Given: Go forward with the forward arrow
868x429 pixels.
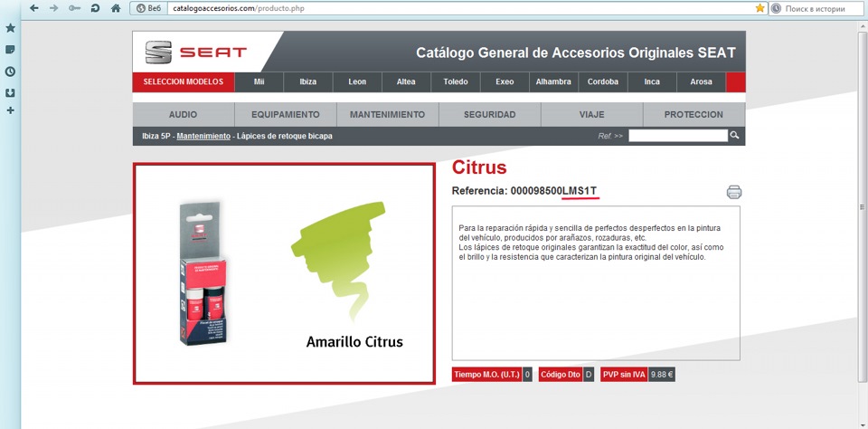Looking at the screenshot, I should tap(53, 8).
